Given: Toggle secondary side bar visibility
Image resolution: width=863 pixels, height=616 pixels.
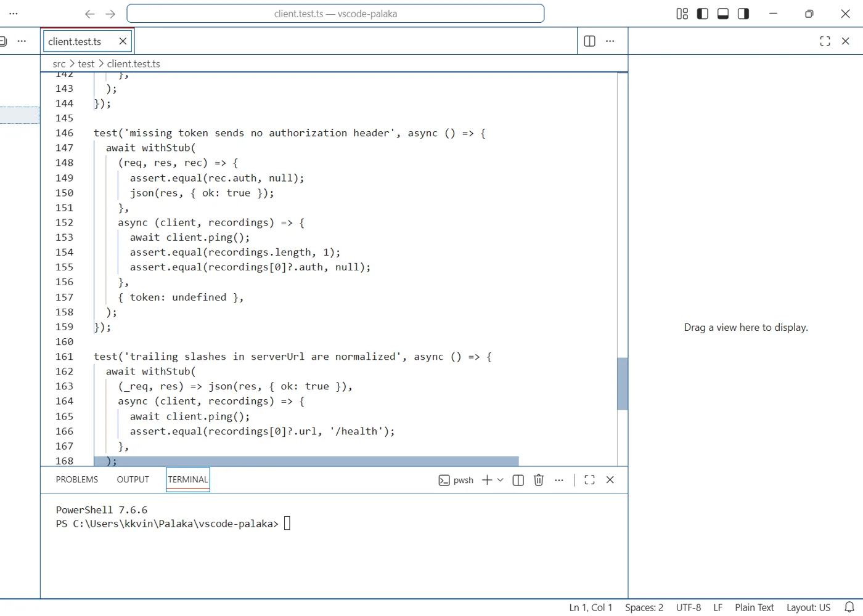Looking at the screenshot, I should [743, 14].
